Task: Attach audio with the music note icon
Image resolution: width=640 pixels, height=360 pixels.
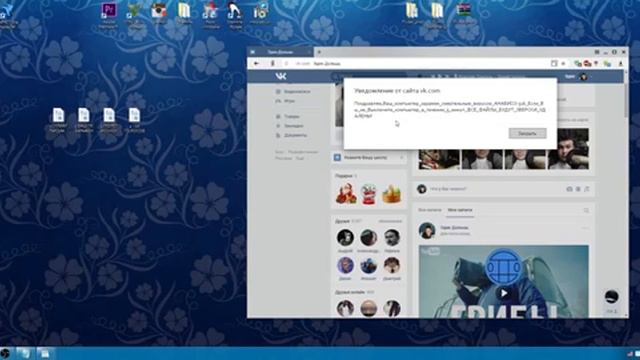Action: click(587, 189)
